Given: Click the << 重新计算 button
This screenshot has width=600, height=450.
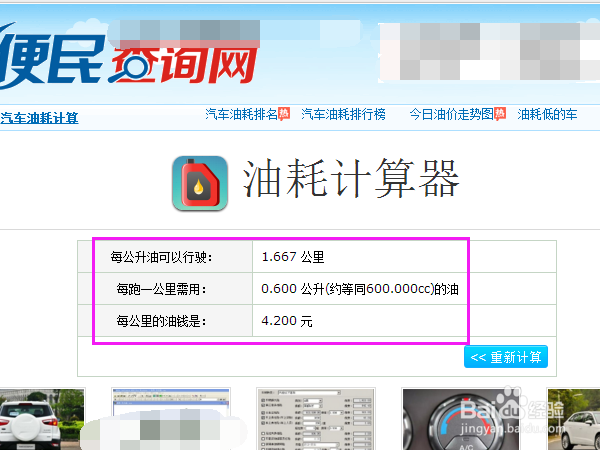Looking at the screenshot, I should click(506, 357).
